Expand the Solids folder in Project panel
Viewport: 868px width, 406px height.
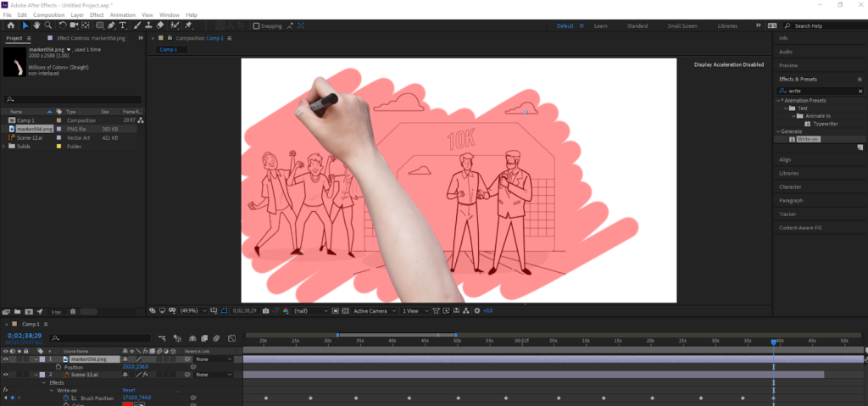[4, 147]
